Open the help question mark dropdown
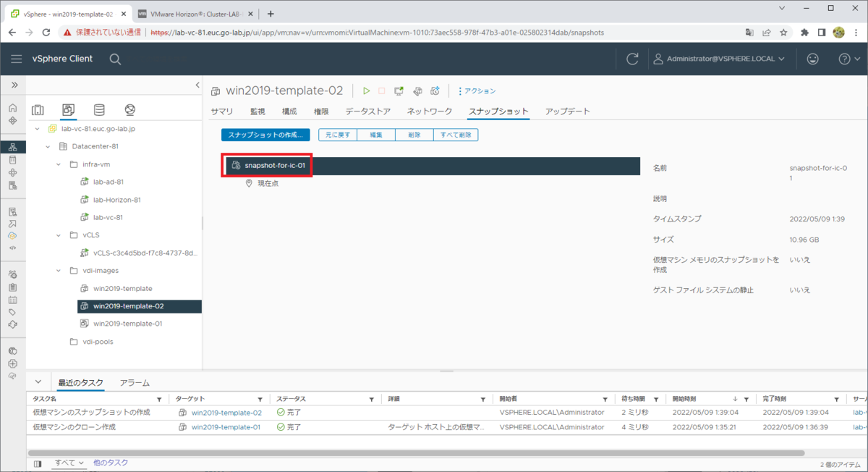Screen dimensions: 868x472 pos(848,59)
